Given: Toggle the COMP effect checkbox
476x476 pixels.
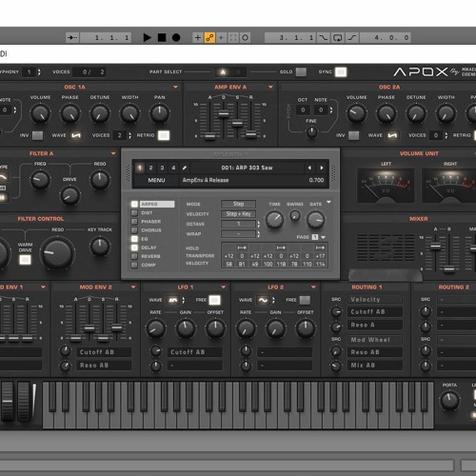Looking at the screenshot, I should tap(134, 265).
